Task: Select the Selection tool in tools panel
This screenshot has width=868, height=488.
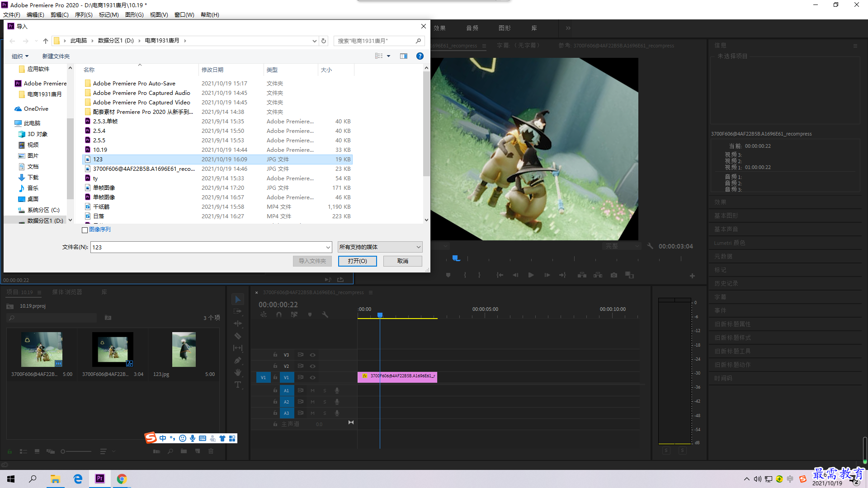Action: pos(238,300)
